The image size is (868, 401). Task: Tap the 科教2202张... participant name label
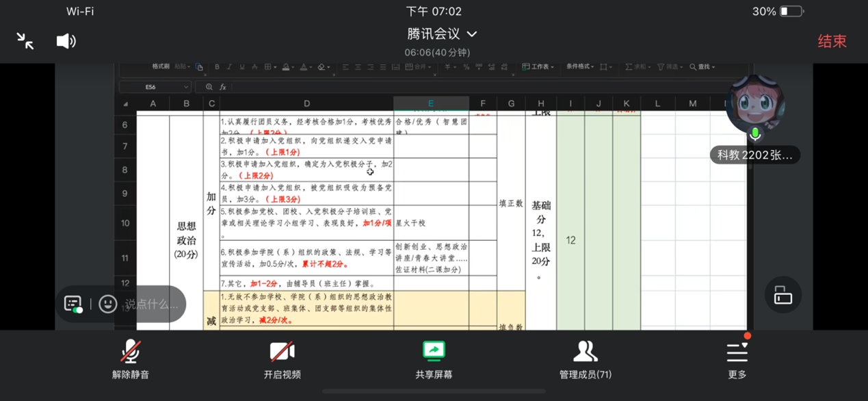(x=754, y=155)
